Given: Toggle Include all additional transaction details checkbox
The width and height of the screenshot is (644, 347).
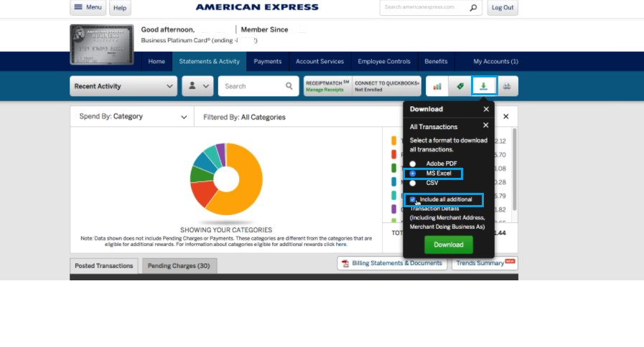Looking at the screenshot, I should point(412,199).
